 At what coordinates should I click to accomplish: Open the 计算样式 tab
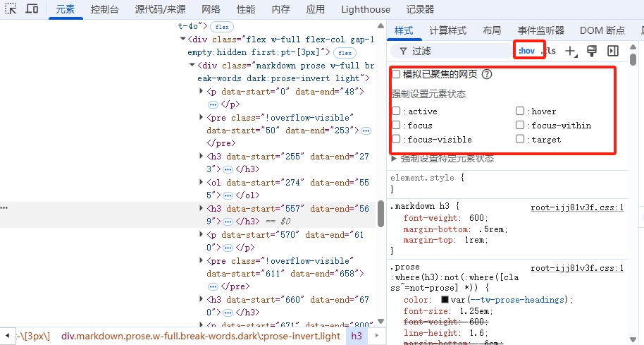[x=447, y=30]
